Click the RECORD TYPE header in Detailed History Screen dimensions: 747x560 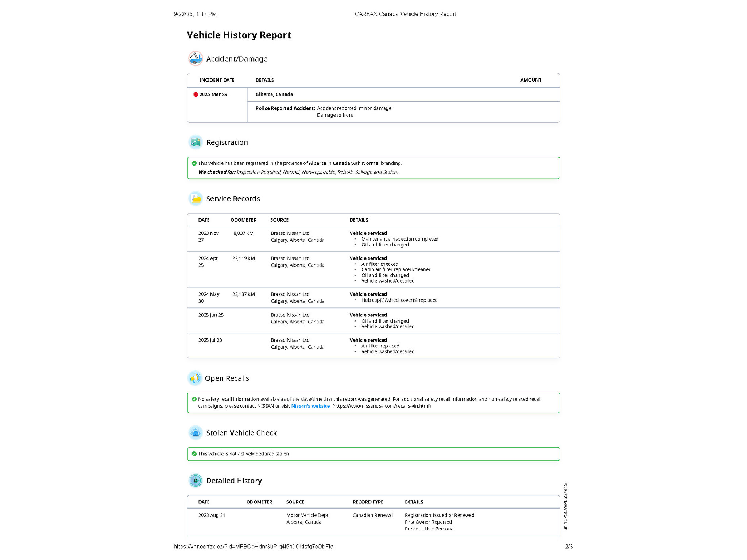(368, 502)
